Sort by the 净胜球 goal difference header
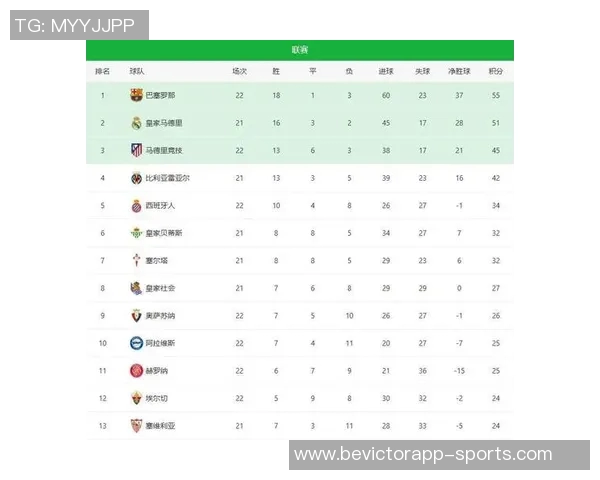Image resolution: width=600 pixels, height=480 pixels. point(459,71)
